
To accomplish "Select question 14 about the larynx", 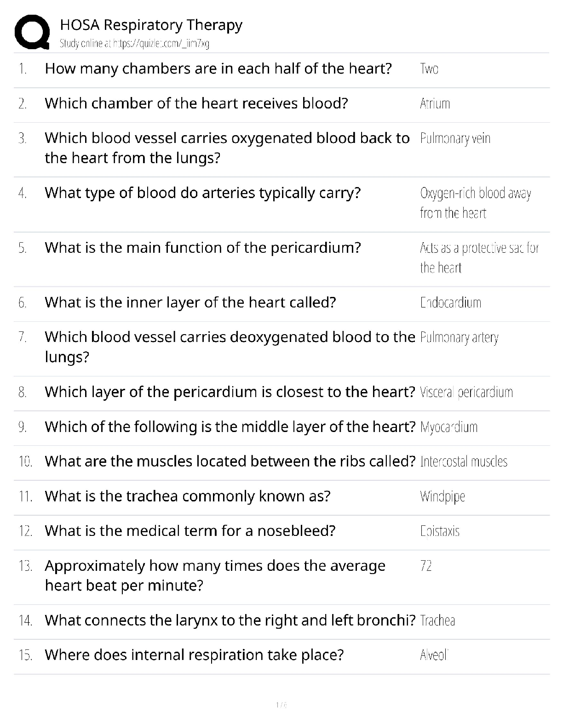I will 230,620.
